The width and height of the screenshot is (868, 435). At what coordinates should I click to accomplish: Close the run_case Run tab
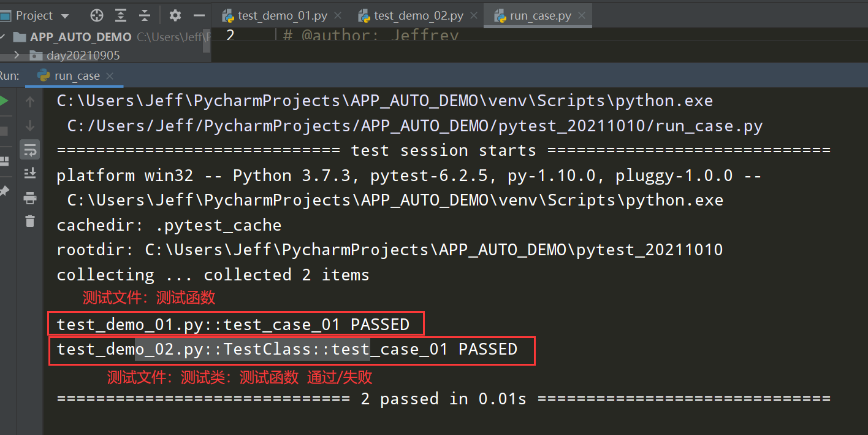click(x=110, y=76)
